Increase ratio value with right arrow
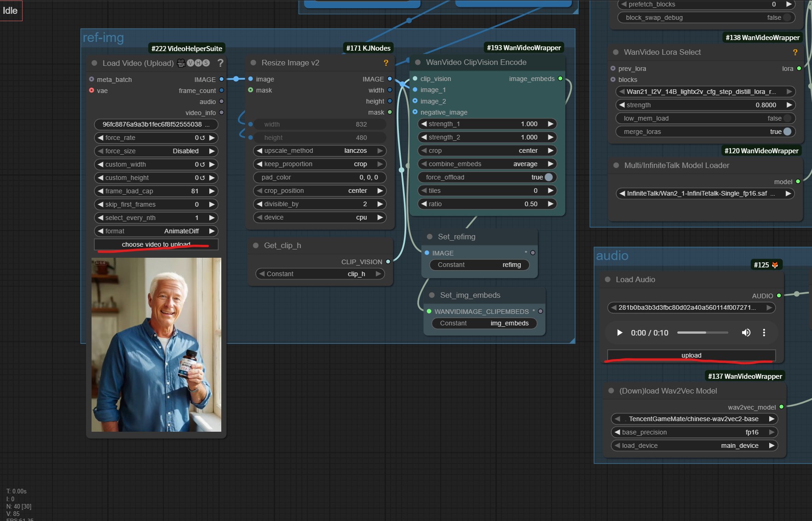812x521 pixels. tap(550, 204)
